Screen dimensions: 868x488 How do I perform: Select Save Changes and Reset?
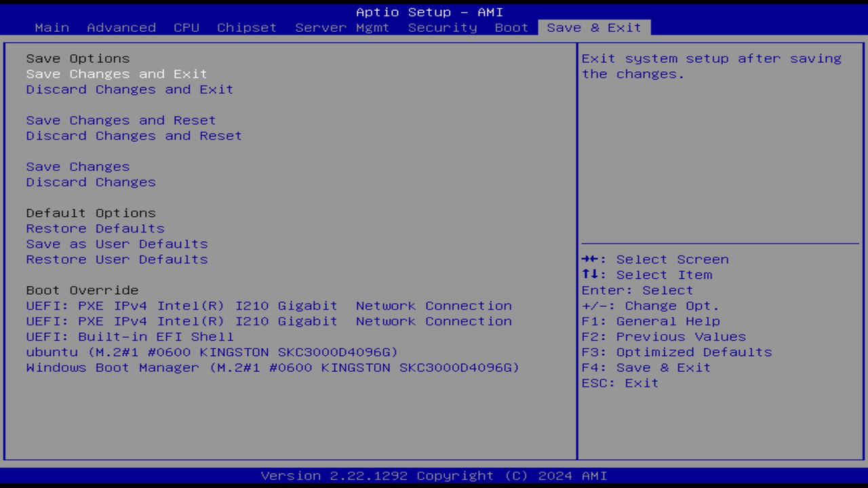click(121, 120)
